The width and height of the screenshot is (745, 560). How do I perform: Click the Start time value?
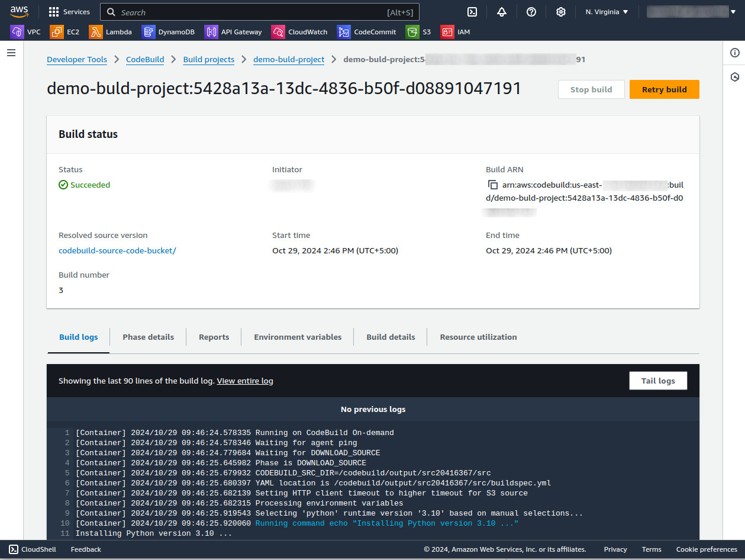click(335, 250)
